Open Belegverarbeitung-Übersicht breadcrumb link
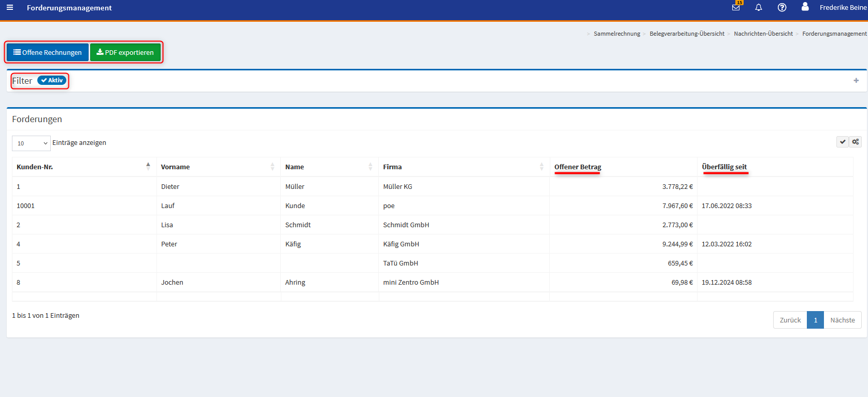Viewport: 868px width, 397px height. (687, 34)
